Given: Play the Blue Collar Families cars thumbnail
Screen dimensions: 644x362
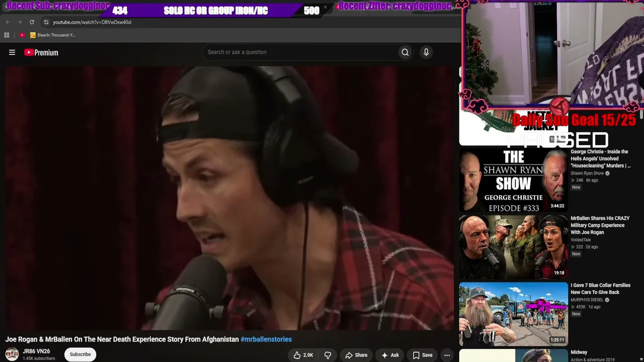Looking at the screenshot, I should (x=513, y=314).
